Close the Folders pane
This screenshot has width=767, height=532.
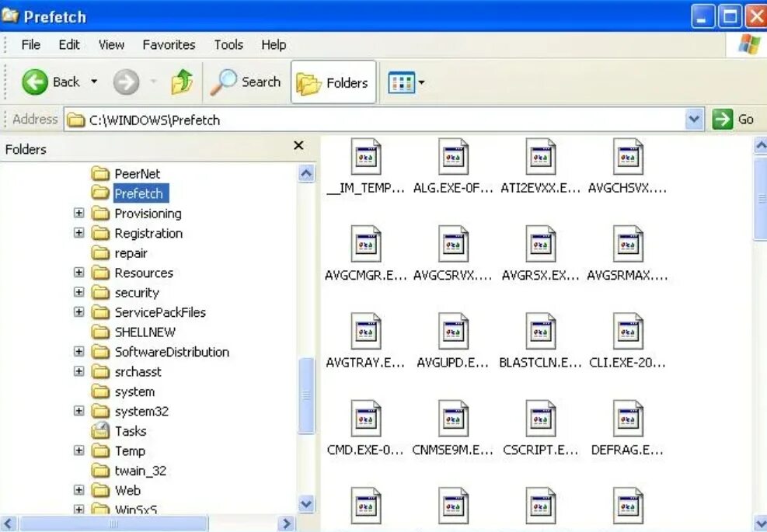[x=298, y=145]
